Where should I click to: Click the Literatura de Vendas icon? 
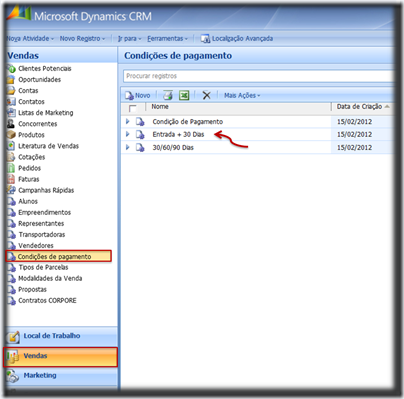[x=11, y=146]
